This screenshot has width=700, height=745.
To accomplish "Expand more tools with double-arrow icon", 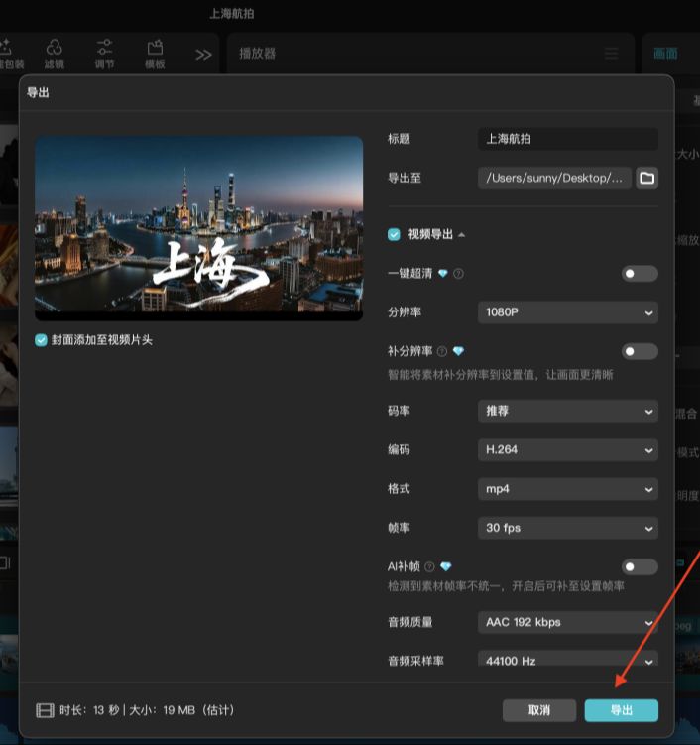I will pos(203,55).
